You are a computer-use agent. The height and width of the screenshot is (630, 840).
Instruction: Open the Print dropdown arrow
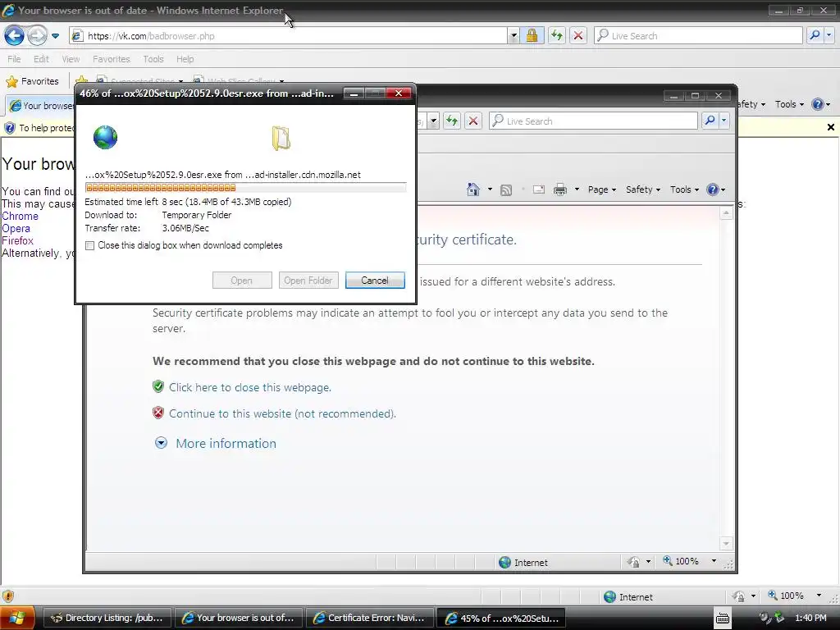click(577, 189)
